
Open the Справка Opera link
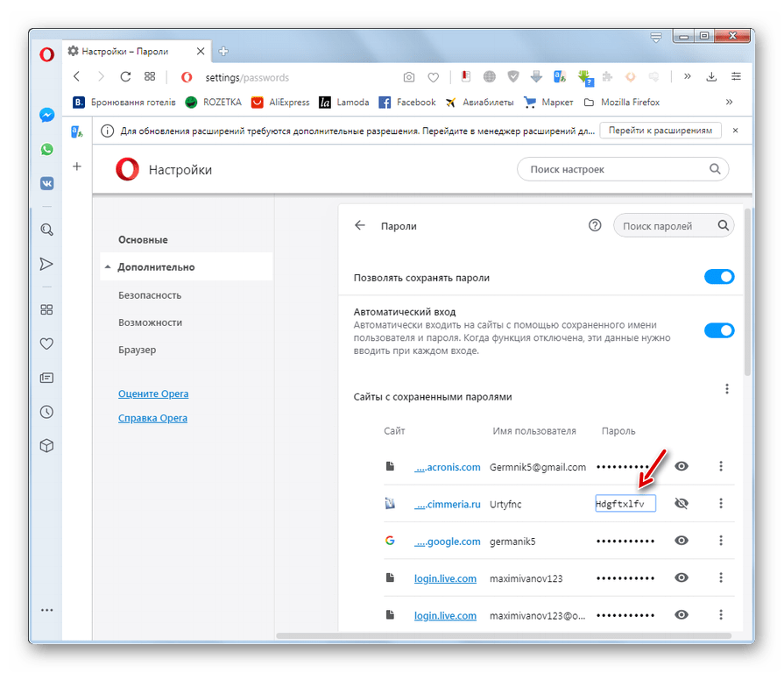[152, 418]
